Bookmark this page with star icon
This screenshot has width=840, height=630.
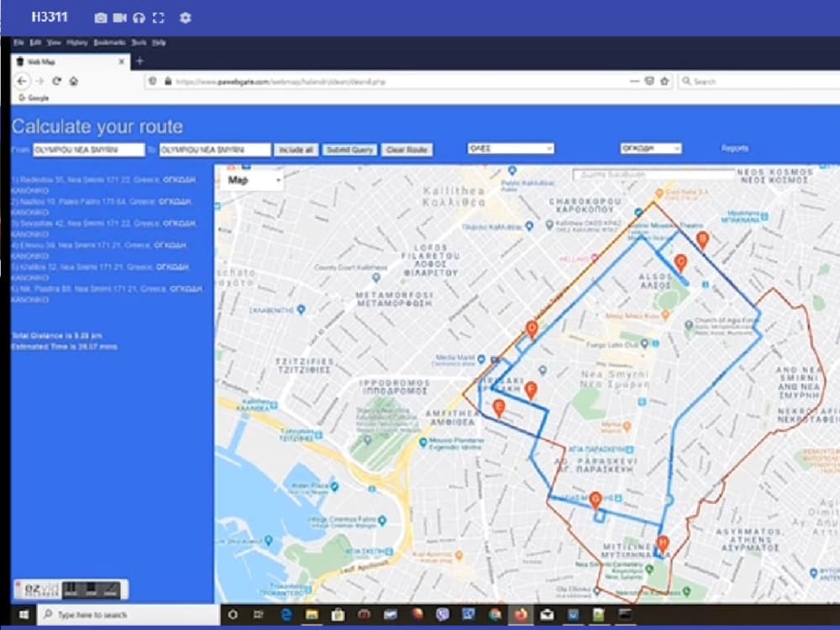[664, 81]
